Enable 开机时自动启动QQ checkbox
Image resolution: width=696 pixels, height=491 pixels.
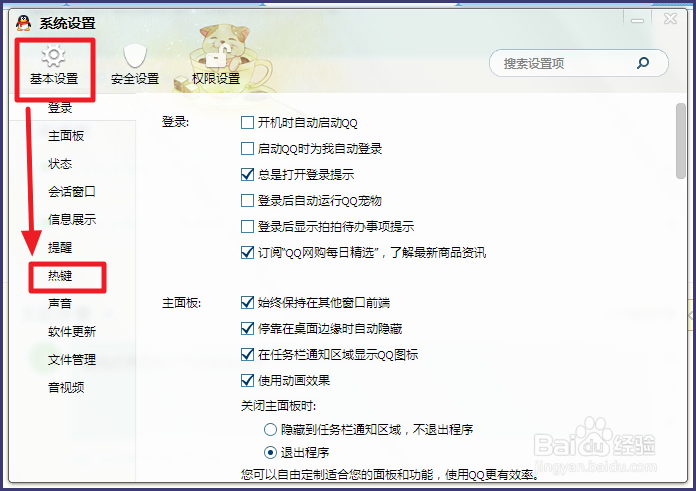click(247, 123)
